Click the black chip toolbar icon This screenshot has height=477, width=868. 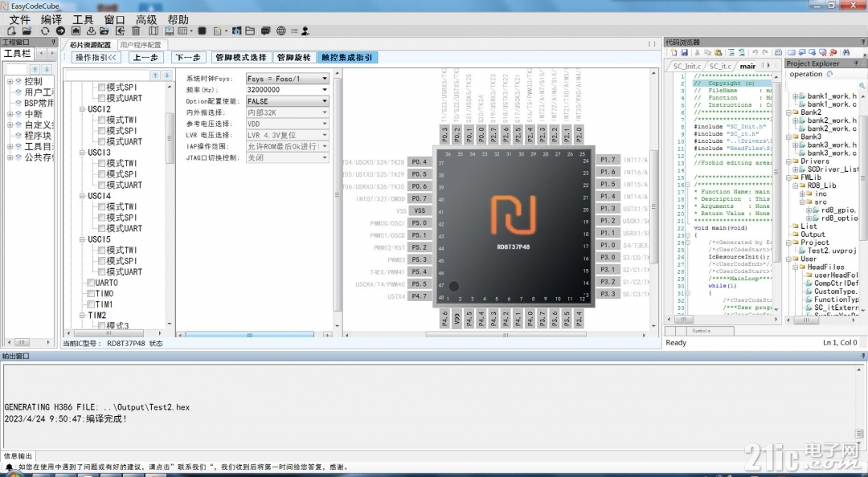[202, 31]
